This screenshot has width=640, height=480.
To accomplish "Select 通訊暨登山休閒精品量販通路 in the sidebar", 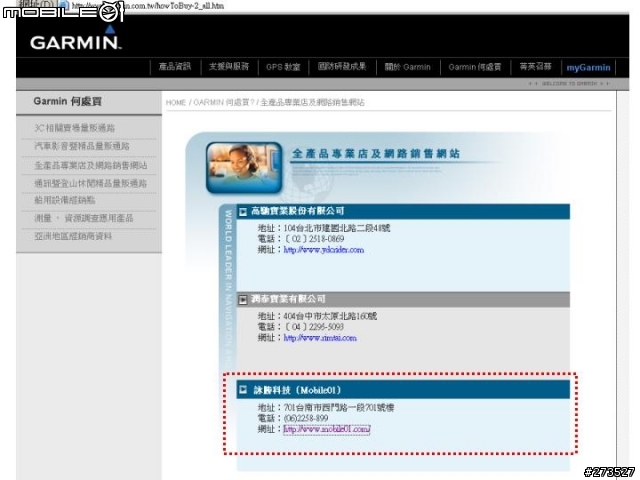I will [x=91, y=183].
